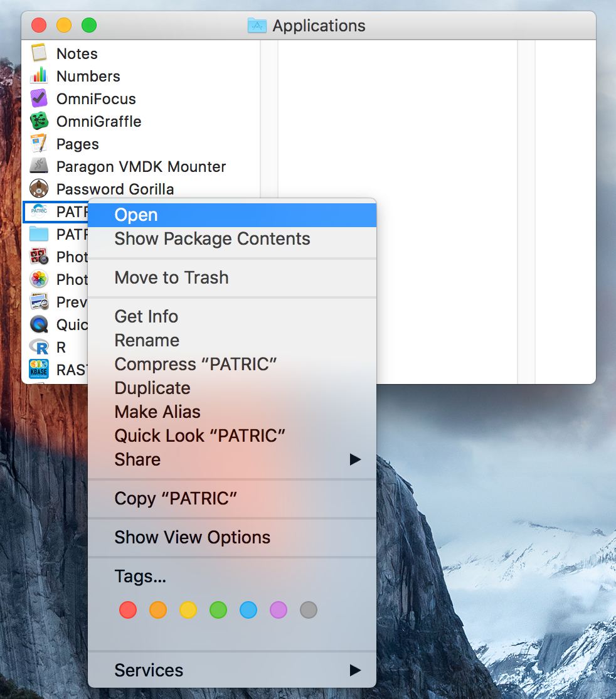This screenshot has width=616, height=699.
Task: Choose Show View Options
Action: coord(231,537)
